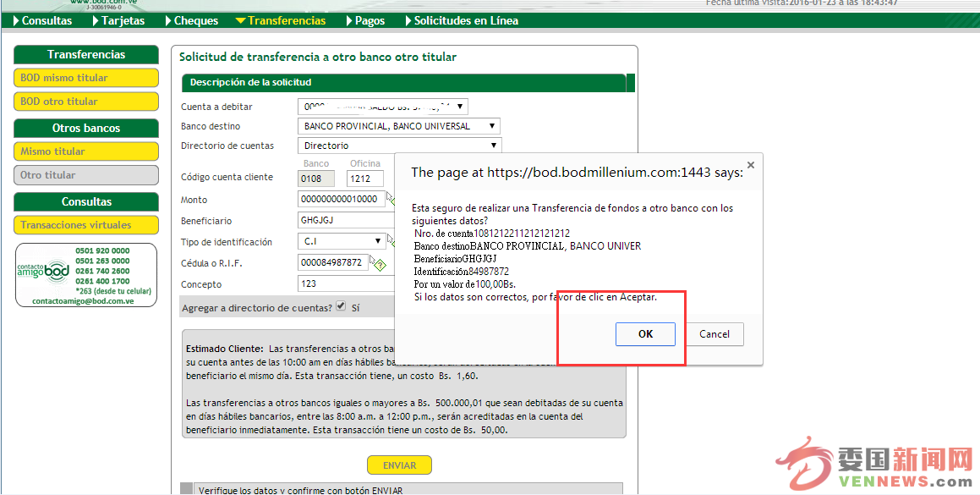Click Cancel in the confirmation dialog
Screen dimensions: 980x495
coord(714,334)
